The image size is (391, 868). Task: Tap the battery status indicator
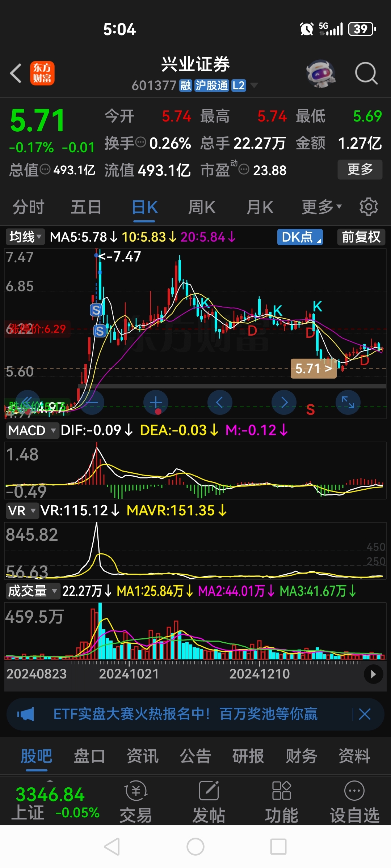click(x=362, y=29)
